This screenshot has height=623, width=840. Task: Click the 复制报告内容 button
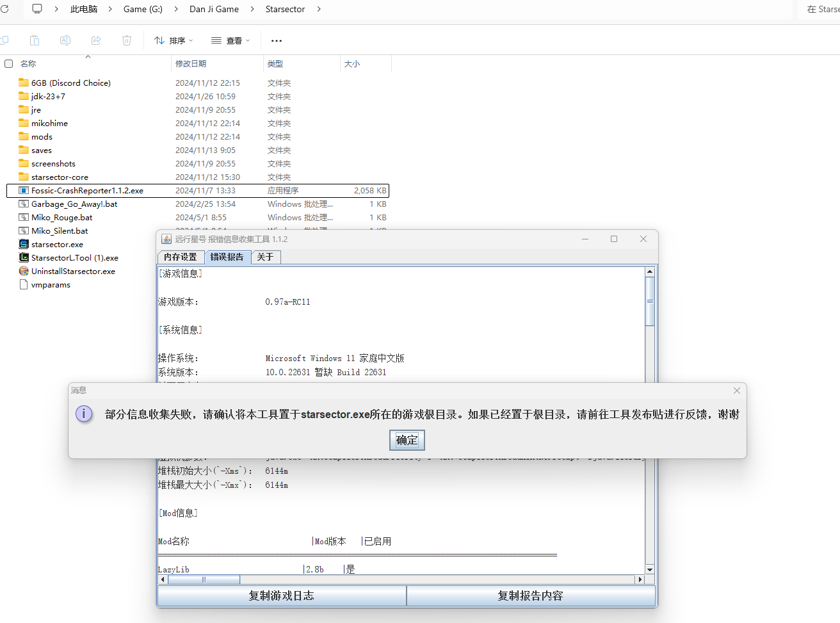pos(531,595)
